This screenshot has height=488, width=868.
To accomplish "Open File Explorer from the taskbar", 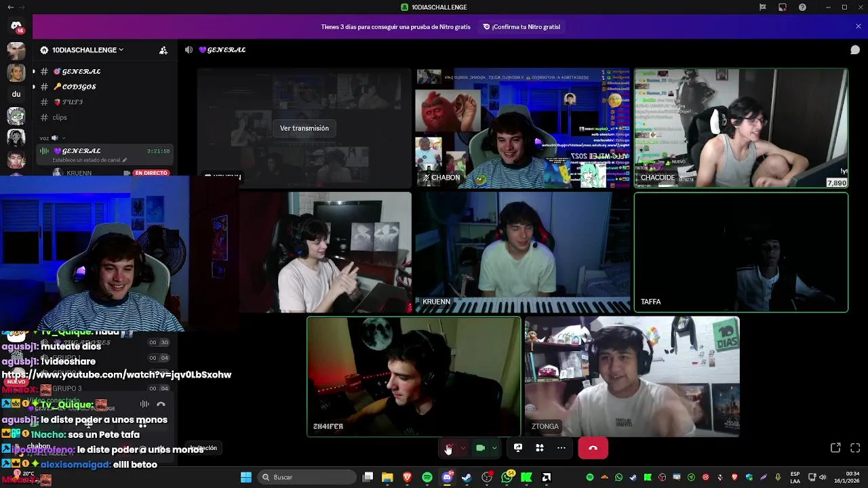I will coord(387,477).
